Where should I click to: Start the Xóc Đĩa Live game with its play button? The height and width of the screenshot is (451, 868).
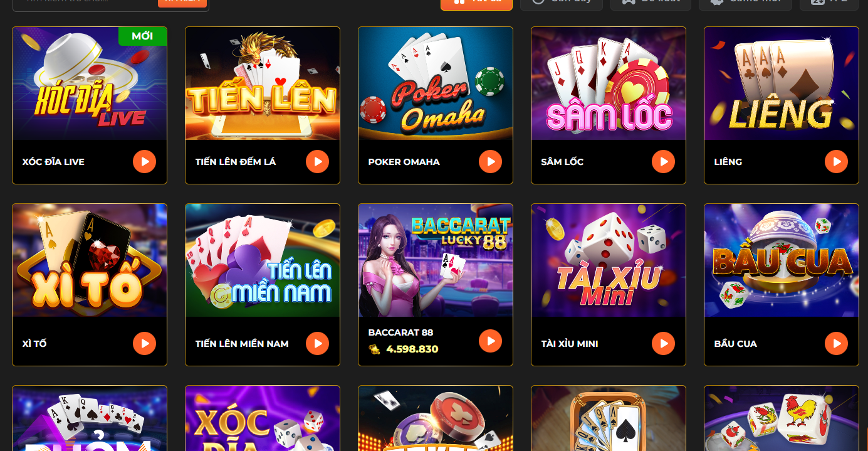point(144,162)
